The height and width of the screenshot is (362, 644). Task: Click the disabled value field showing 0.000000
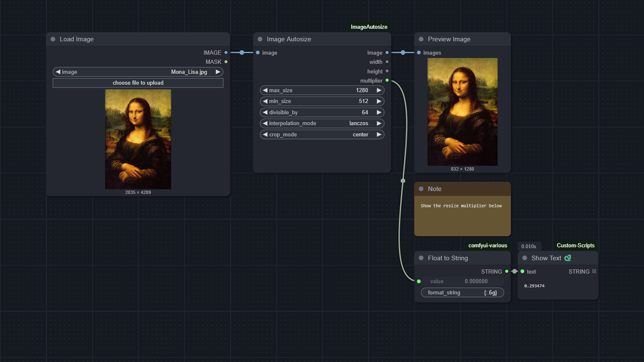click(x=463, y=282)
